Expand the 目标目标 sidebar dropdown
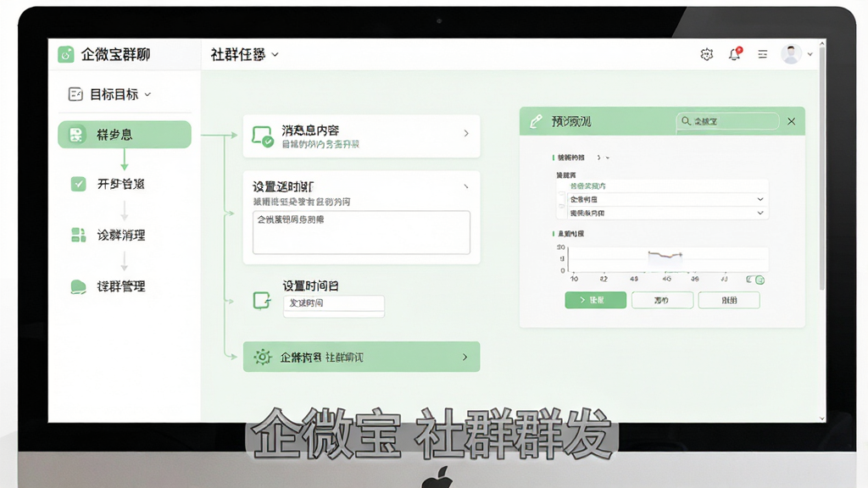 pyautogui.click(x=109, y=94)
